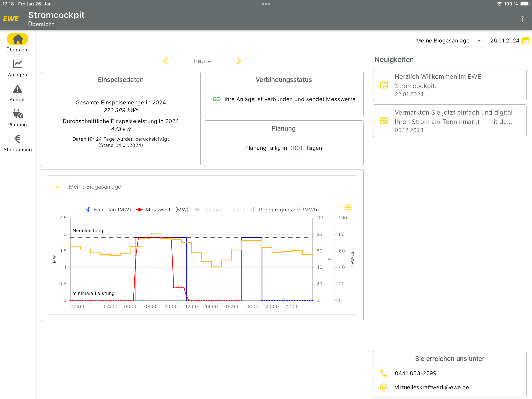This screenshot has width=532, height=399.
Task: Tap the email at-sign icon
Action: coord(384,387)
